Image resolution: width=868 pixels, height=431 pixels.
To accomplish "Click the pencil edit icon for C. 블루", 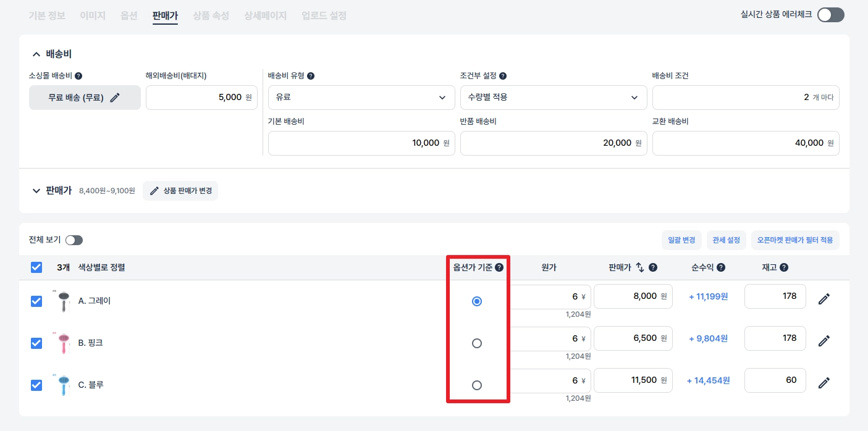I will pyautogui.click(x=824, y=383).
